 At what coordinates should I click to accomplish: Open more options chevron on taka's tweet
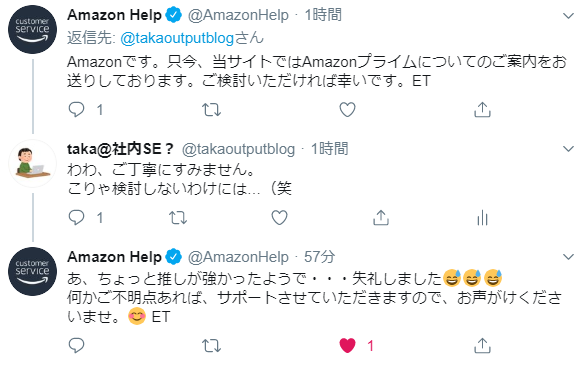click(568, 149)
